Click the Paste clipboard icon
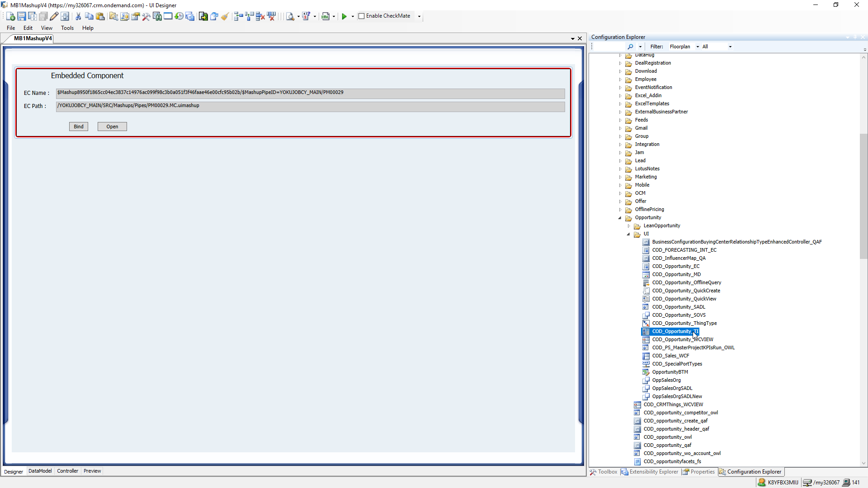The image size is (868, 488). (100, 16)
